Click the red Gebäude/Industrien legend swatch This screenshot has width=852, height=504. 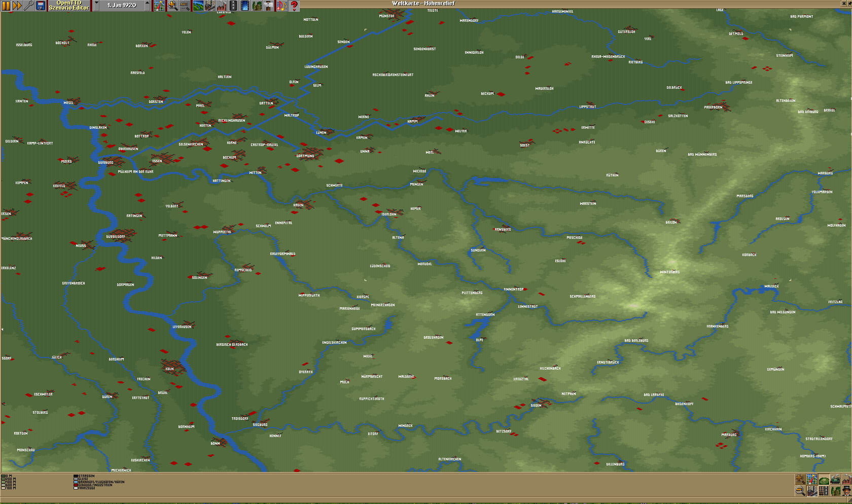[x=76, y=485]
